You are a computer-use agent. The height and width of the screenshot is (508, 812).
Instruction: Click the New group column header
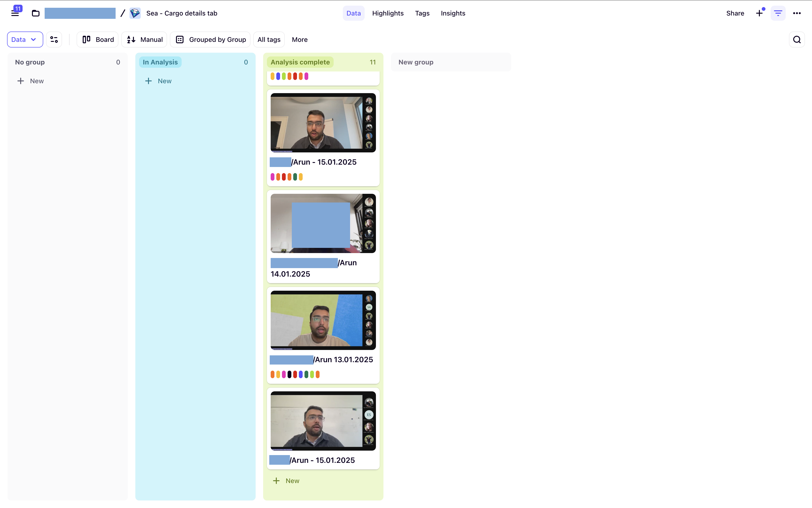pyautogui.click(x=451, y=62)
